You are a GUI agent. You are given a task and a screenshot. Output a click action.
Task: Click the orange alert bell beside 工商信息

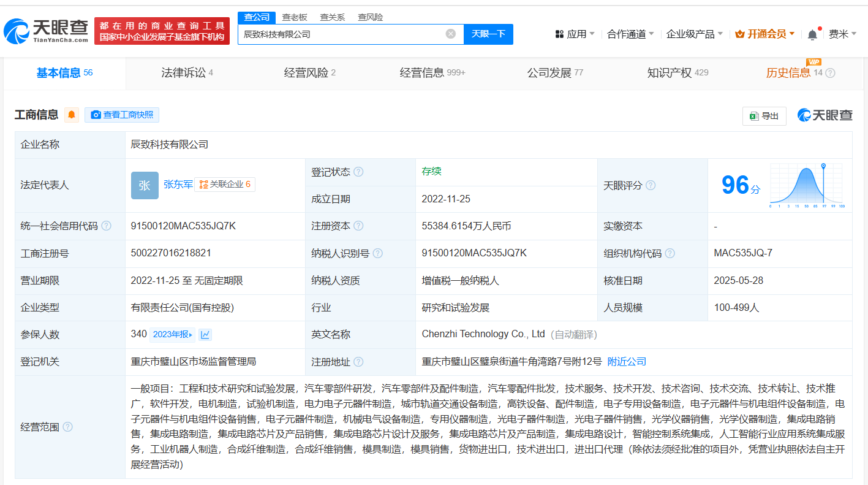[72, 115]
